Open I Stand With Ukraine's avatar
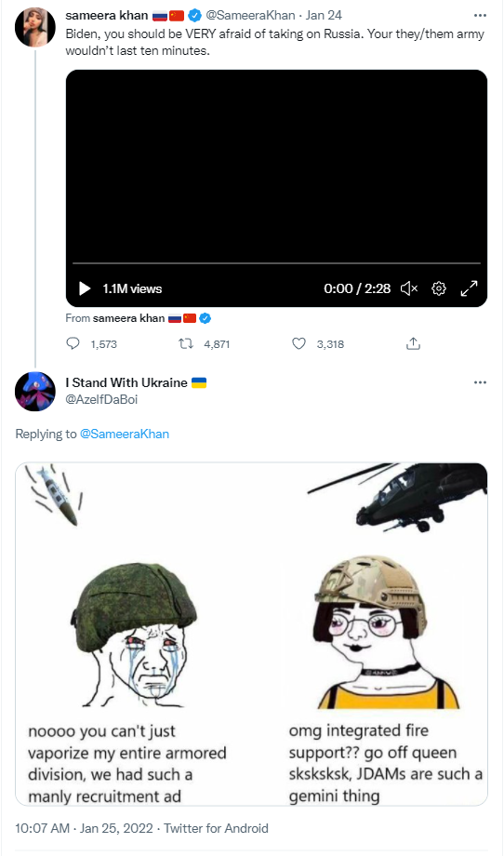This screenshot has height=856, width=504. (x=35, y=392)
